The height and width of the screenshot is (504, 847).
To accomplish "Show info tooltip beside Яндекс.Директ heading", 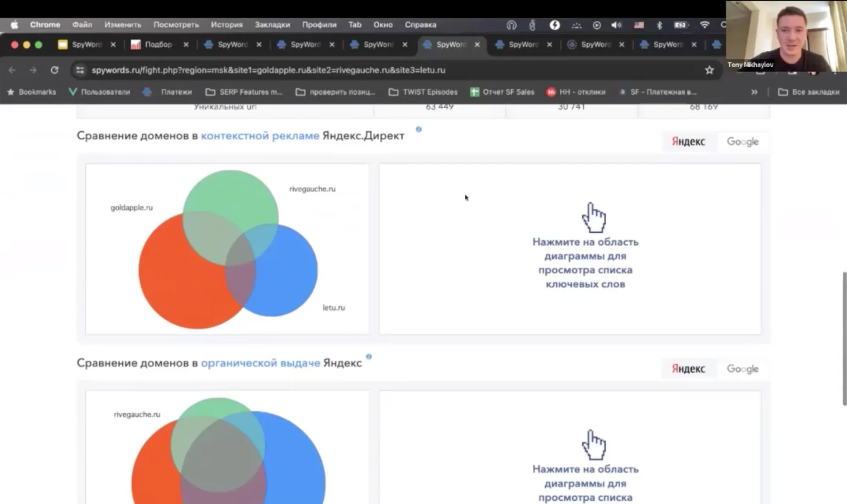I will click(x=419, y=129).
